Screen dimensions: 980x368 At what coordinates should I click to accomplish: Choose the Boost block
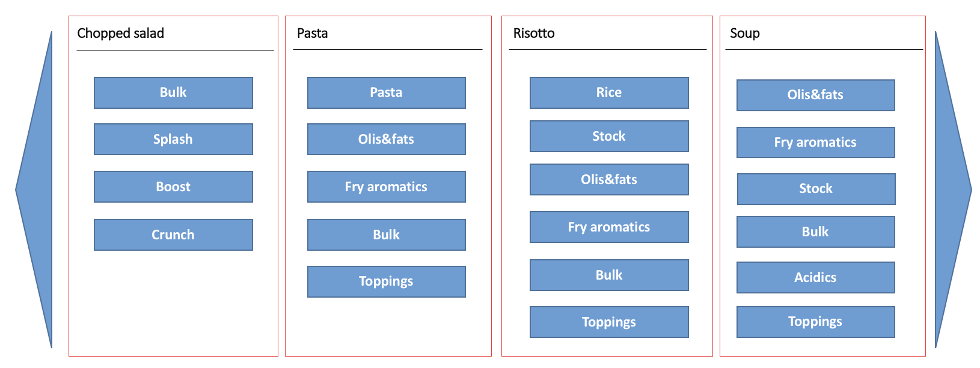point(173,187)
